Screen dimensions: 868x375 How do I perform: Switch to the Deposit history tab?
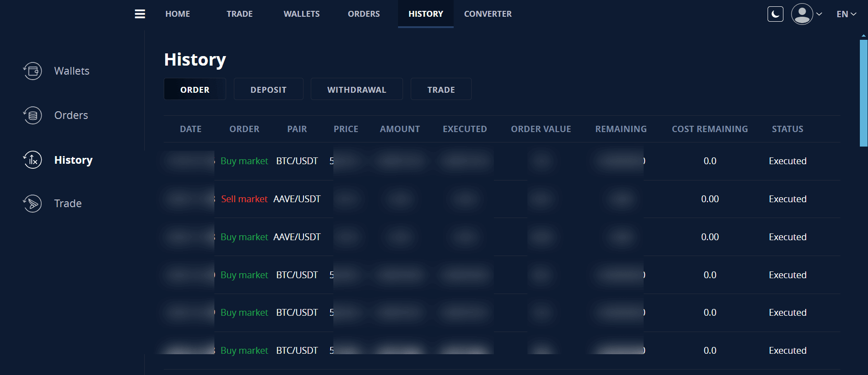tap(268, 90)
